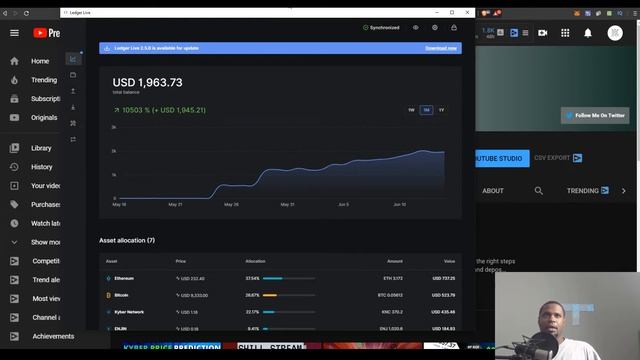Lock Ledger Live with padlock icon
Screen dimensions: 640x360
[x=454, y=28]
